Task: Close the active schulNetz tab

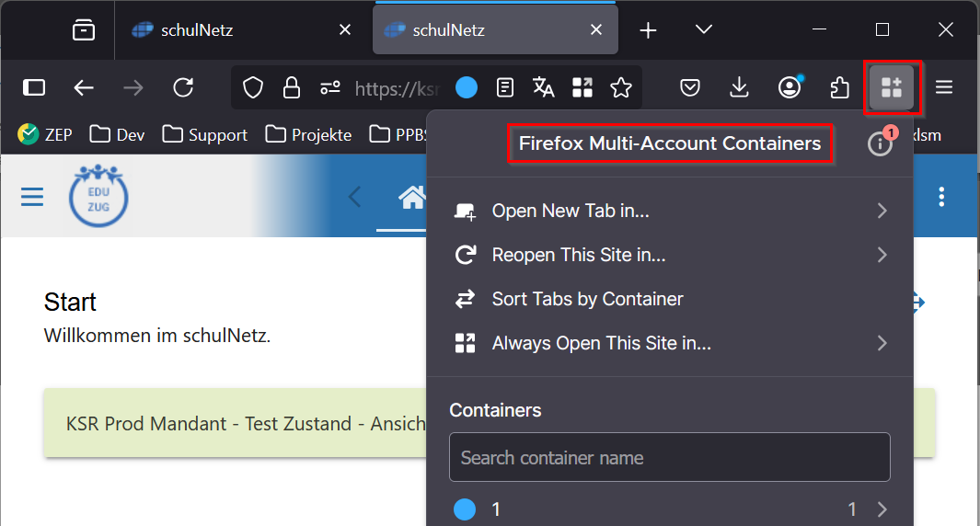Action: point(596,29)
